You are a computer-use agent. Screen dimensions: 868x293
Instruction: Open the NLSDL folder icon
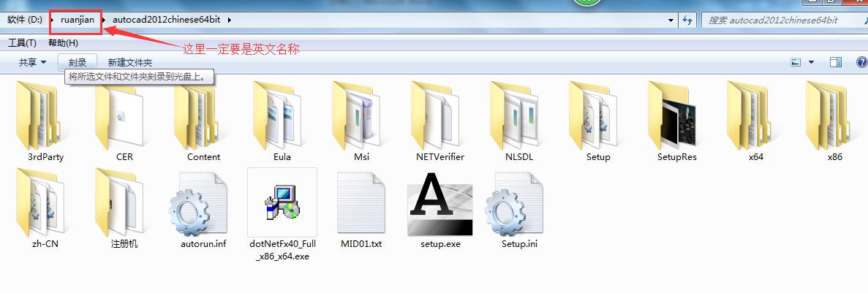click(515, 115)
